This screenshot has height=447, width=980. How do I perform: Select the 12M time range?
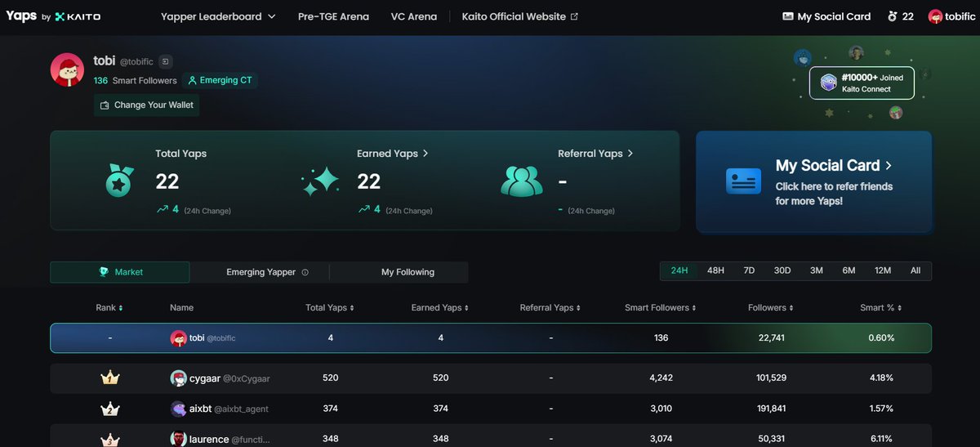883,270
